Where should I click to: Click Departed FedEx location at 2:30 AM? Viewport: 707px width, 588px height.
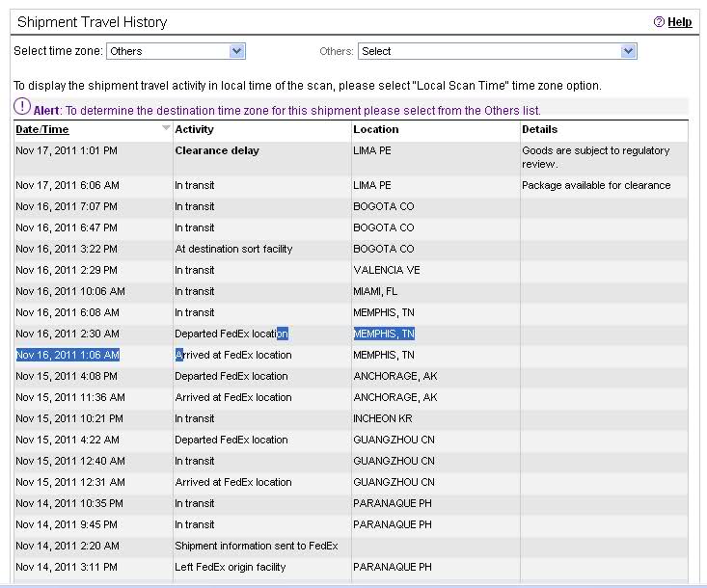231,334
